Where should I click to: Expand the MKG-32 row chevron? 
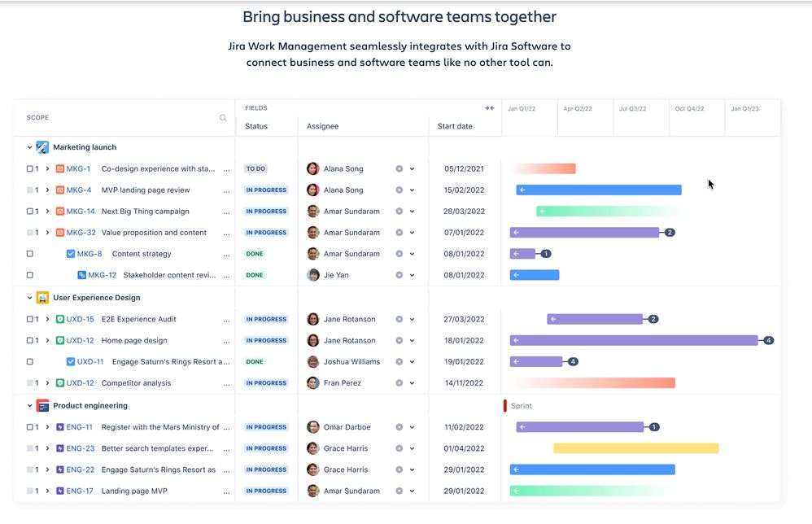[x=47, y=233]
